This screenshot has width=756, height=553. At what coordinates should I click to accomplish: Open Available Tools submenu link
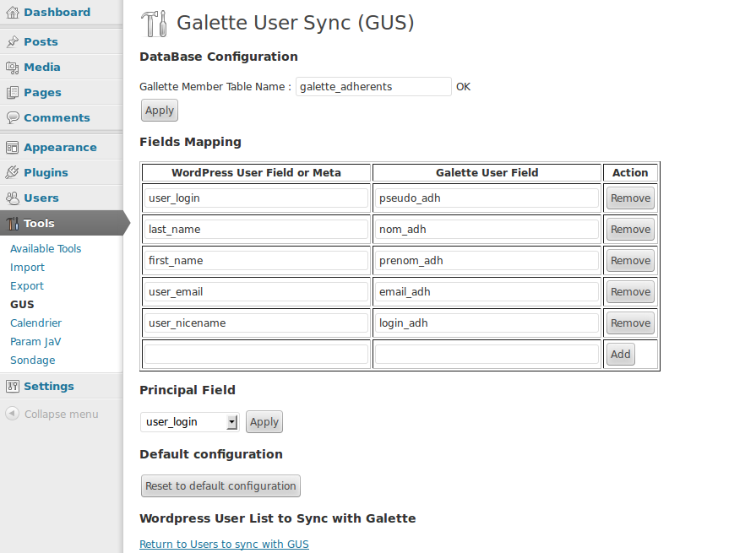click(x=46, y=248)
